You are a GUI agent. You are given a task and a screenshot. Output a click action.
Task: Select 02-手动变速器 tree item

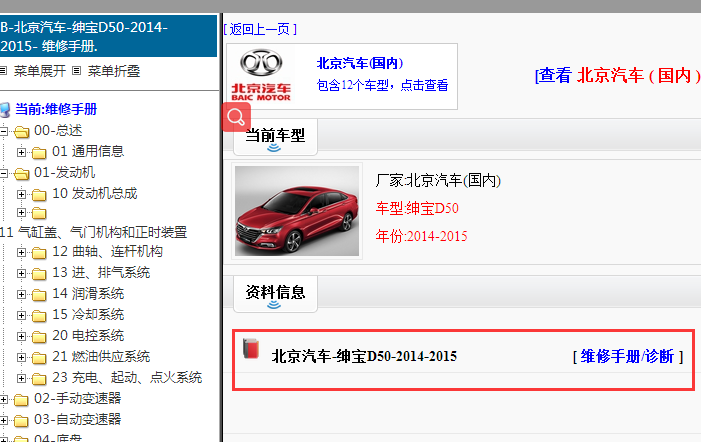point(77,398)
